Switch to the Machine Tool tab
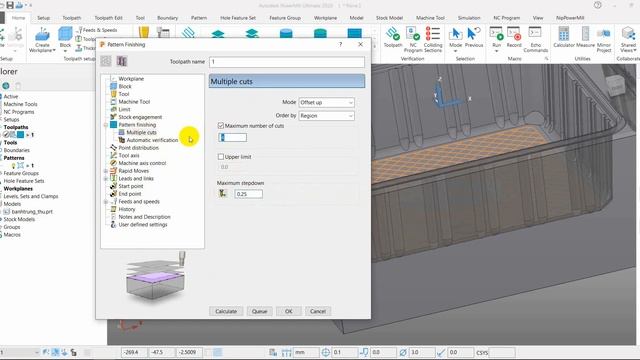This screenshot has height=360, width=640. pos(430,18)
